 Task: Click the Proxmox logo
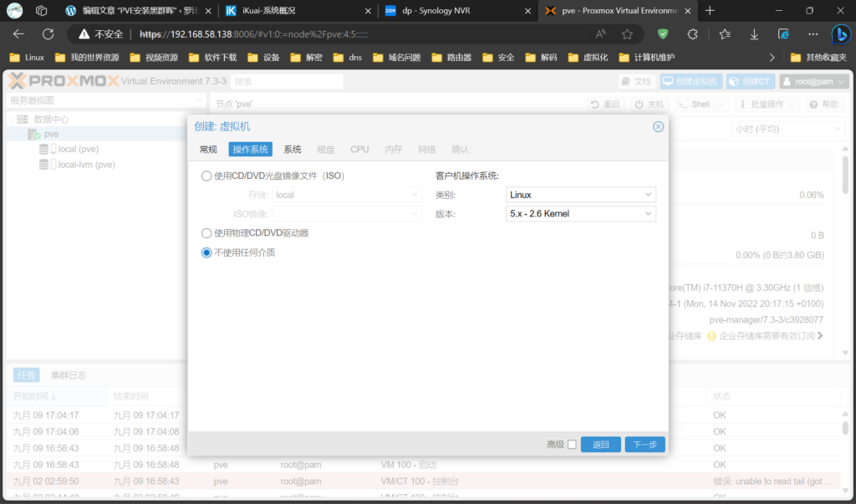(62, 81)
